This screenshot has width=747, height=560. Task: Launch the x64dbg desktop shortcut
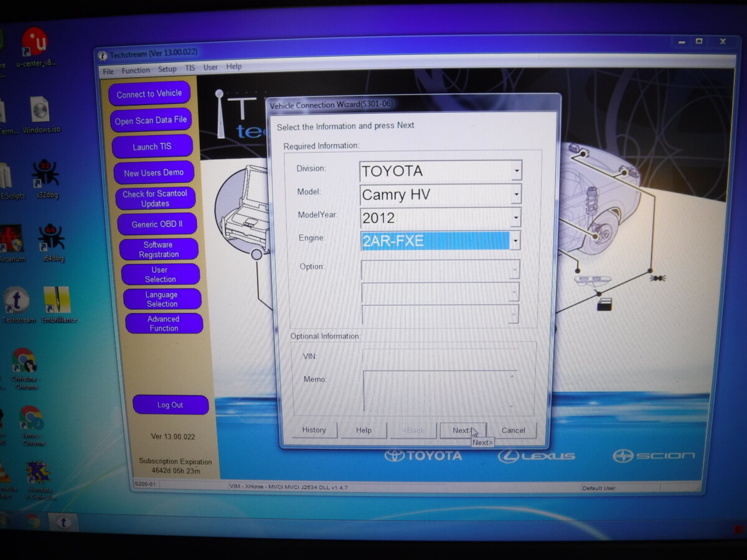pyautogui.click(x=51, y=243)
